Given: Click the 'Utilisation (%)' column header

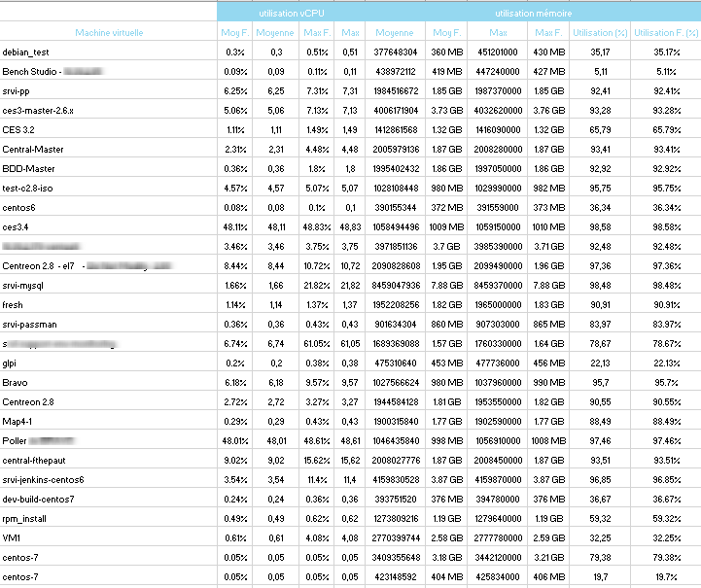Looking at the screenshot, I should pos(592,32).
